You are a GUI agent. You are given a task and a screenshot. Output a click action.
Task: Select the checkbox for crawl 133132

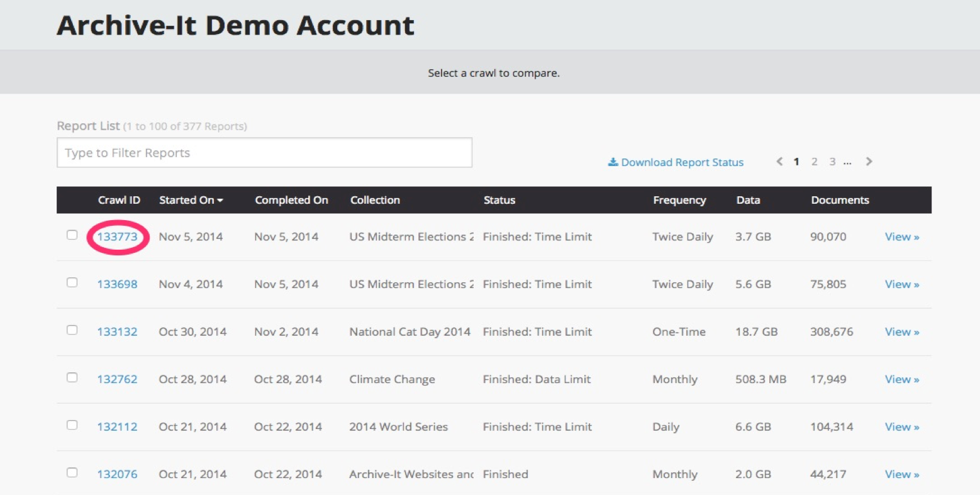pyautogui.click(x=72, y=330)
